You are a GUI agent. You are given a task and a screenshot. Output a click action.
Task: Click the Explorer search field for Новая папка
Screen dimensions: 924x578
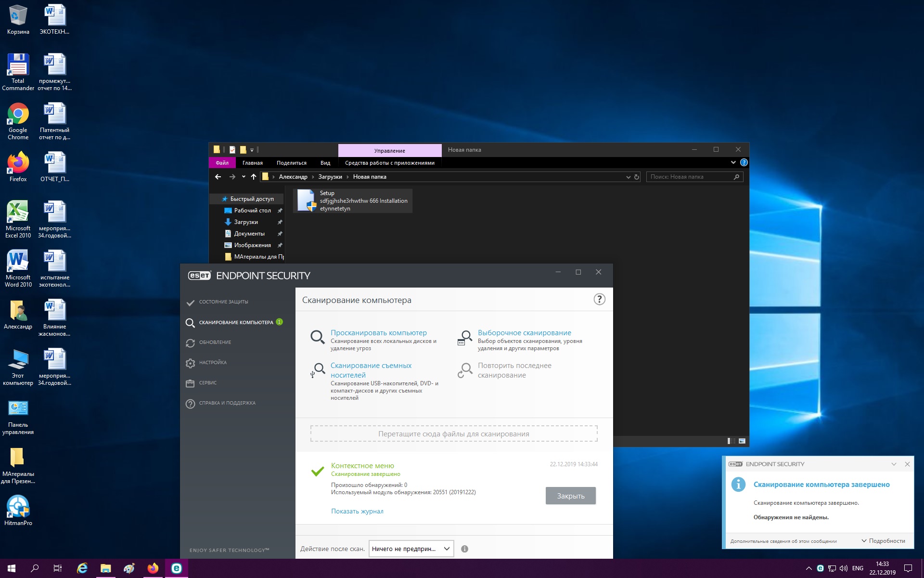pos(688,177)
